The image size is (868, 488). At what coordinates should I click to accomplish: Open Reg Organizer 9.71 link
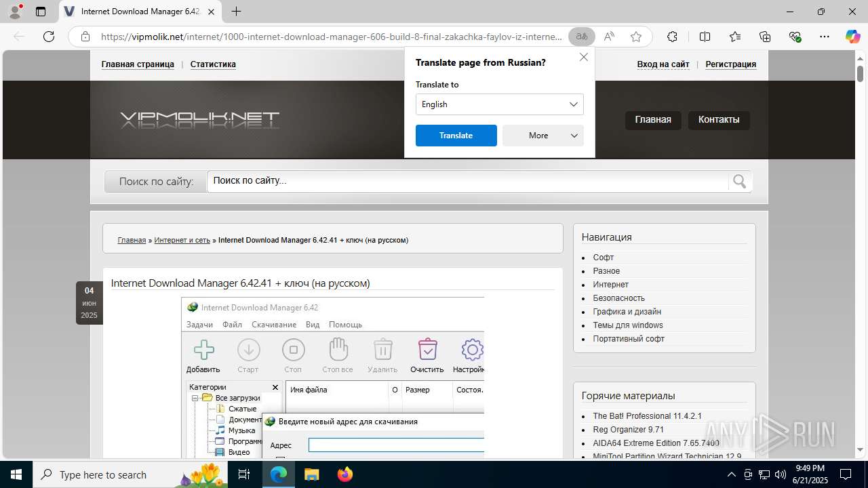[x=629, y=430]
